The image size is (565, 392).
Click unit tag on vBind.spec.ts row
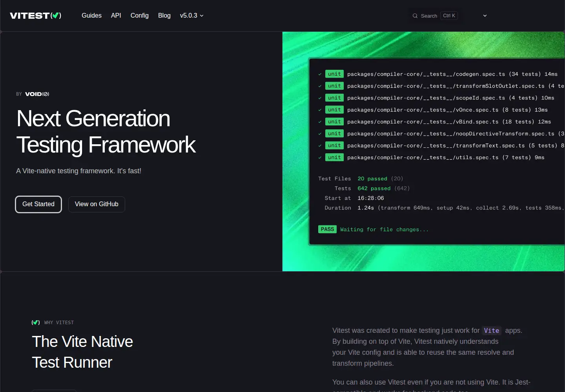point(334,122)
